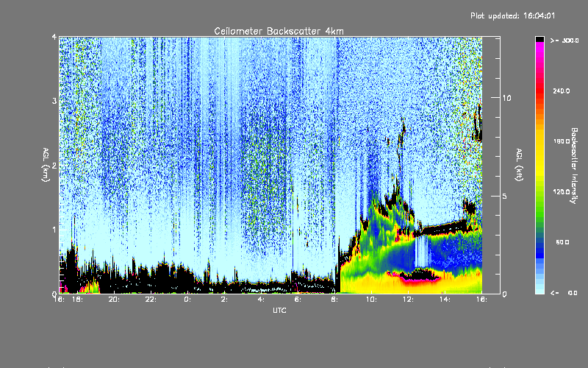Image resolution: width=588 pixels, height=368 pixels.
Task: Click the "UTC" time axis label
Action: [279, 310]
